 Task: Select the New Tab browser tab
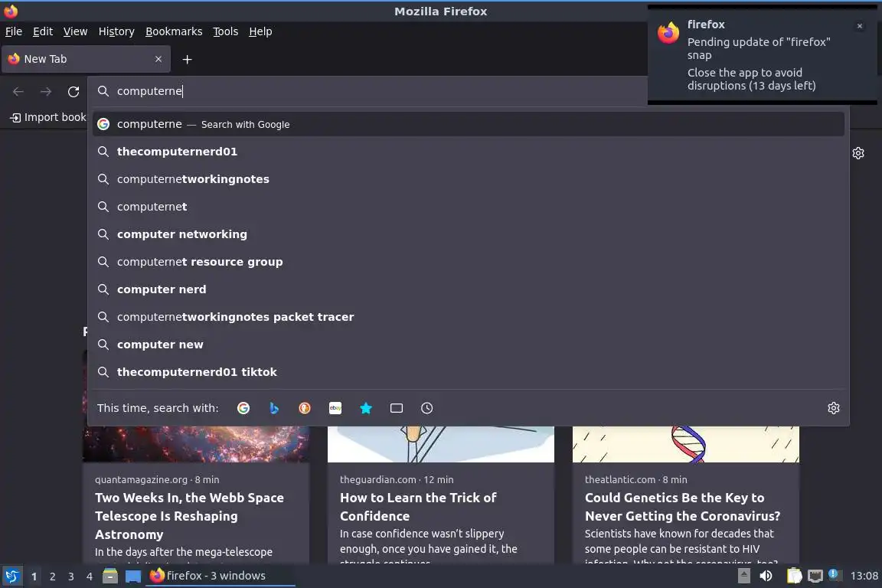point(86,59)
